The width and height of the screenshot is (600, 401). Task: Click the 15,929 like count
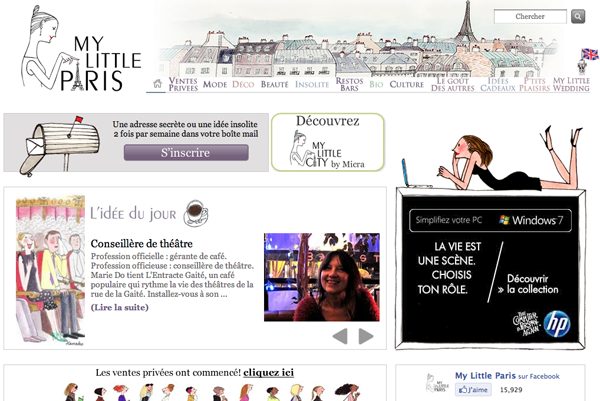point(511,390)
